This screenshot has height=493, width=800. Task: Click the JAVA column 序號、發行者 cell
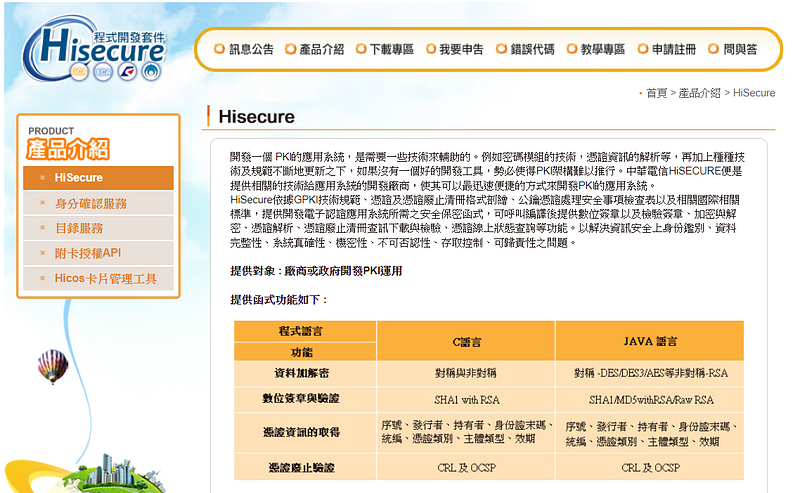click(x=650, y=433)
